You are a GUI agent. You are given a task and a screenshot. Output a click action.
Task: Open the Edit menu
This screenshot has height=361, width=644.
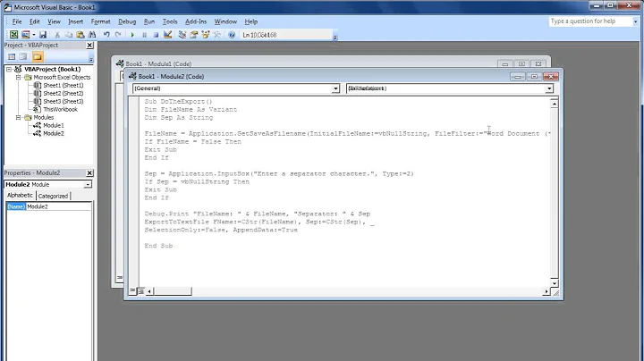click(x=35, y=21)
